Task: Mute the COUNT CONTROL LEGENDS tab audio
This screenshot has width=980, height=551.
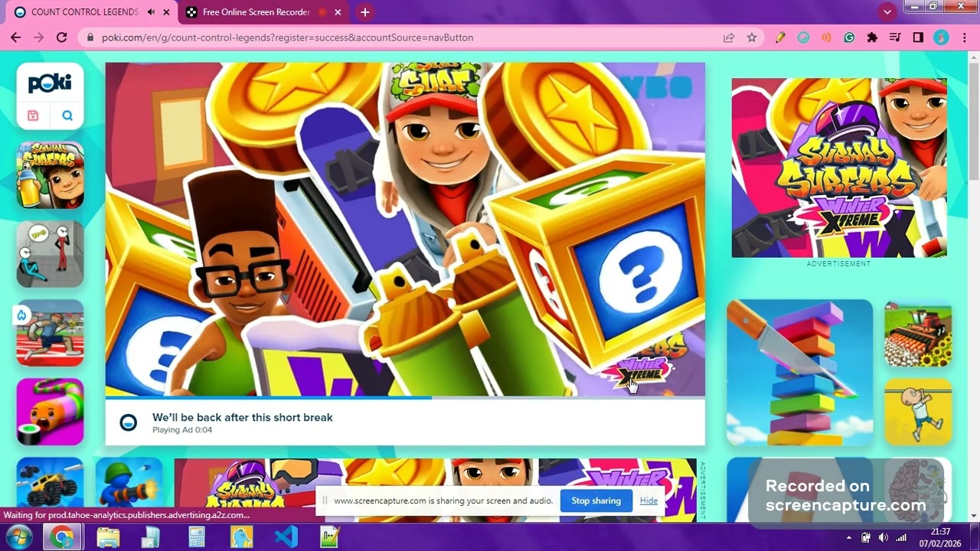Action: (151, 12)
